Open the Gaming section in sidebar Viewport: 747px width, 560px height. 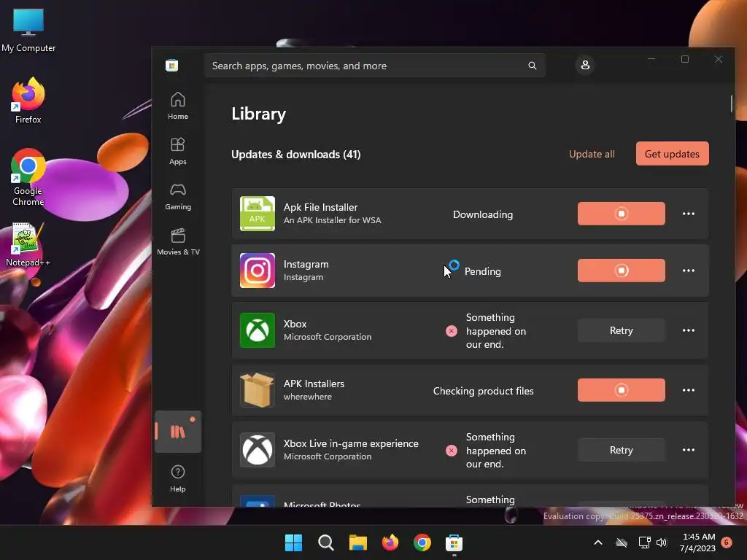tap(178, 196)
